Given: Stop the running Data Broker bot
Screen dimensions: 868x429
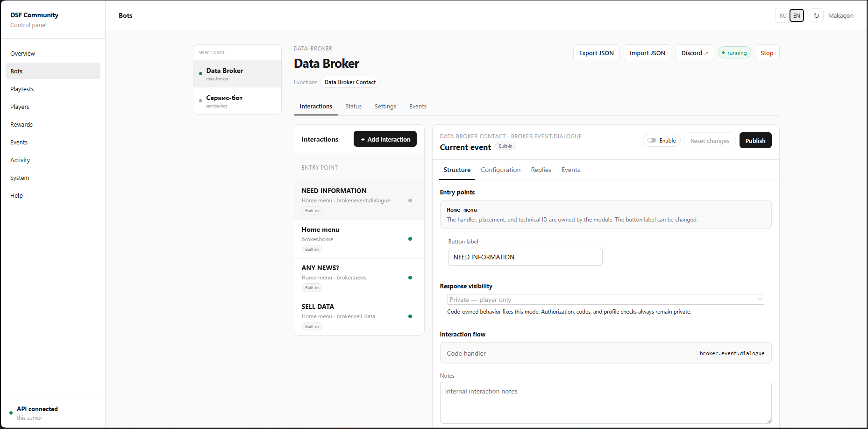Looking at the screenshot, I should tap(767, 53).
